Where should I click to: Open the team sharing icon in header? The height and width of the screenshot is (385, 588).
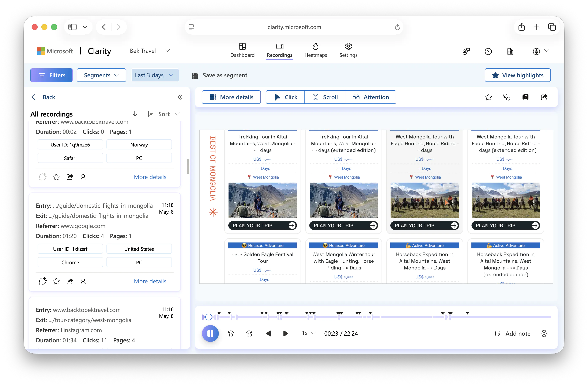466,51
